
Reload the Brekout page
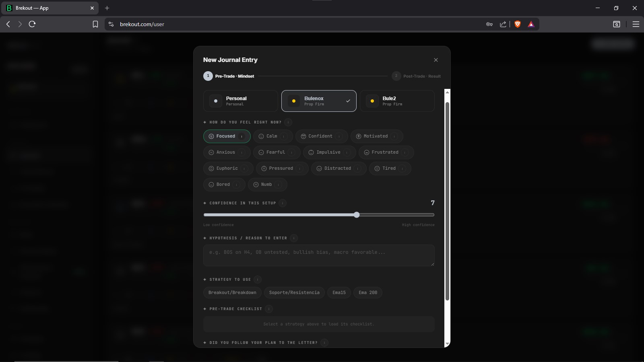click(32, 24)
